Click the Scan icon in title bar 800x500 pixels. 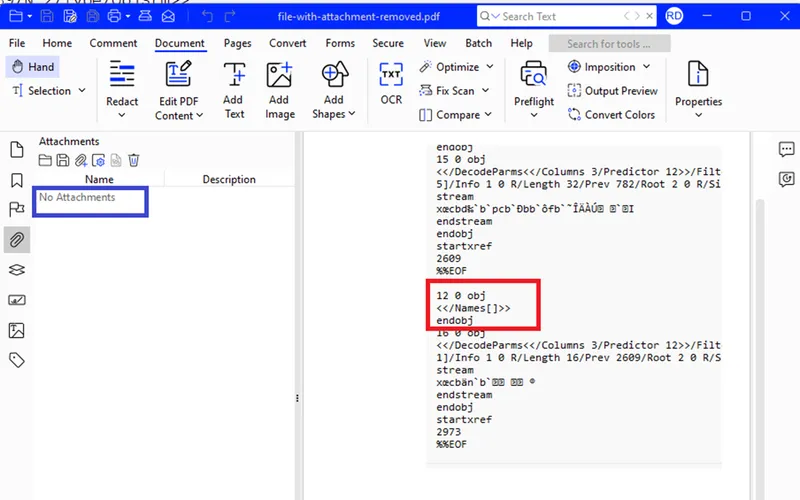tap(145, 16)
